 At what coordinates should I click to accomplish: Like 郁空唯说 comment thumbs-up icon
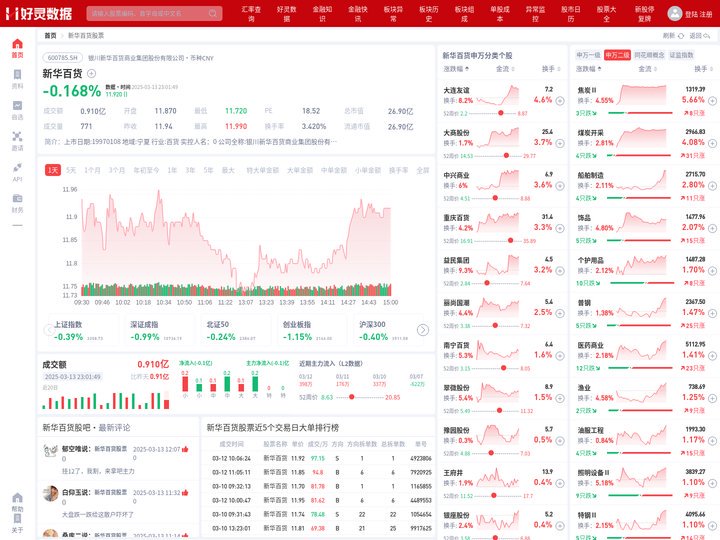point(185,449)
